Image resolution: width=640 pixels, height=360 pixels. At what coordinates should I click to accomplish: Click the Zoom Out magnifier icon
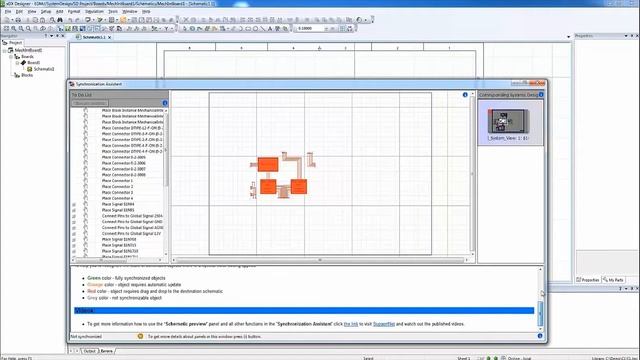pyautogui.click(x=21, y=29)
